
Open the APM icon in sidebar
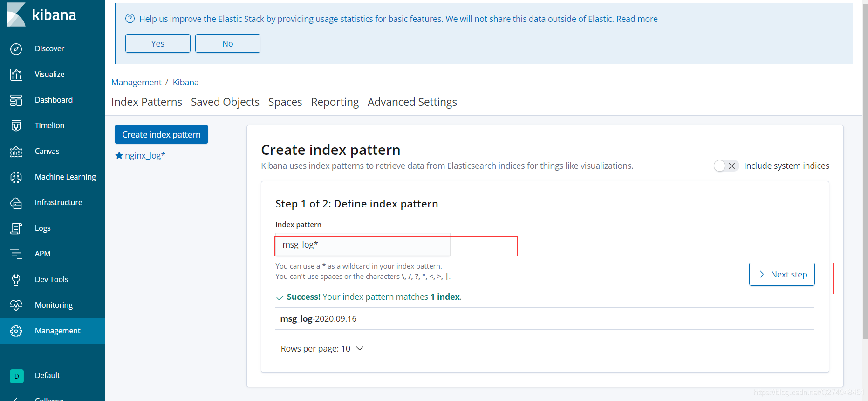[16, 254]
